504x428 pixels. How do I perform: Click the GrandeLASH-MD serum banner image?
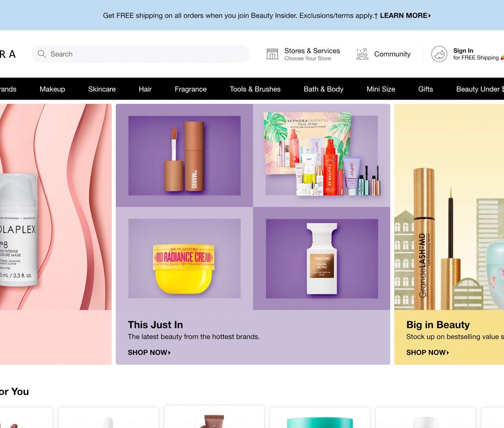coord(449,207)
